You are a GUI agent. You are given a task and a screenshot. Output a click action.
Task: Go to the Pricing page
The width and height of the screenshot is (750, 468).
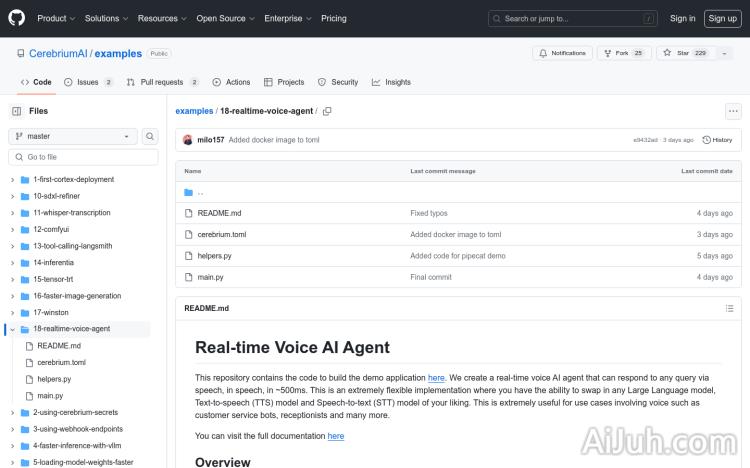(334, 18)
